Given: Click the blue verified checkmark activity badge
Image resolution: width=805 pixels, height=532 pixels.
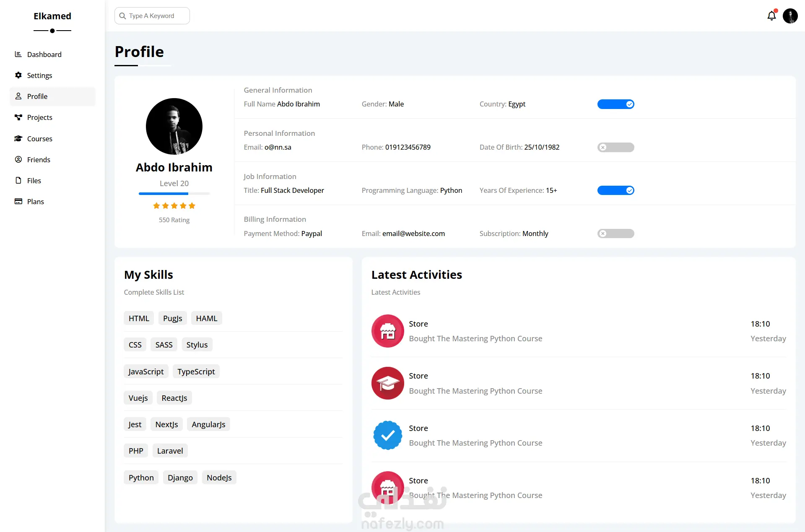Looking at the screenshot, I should point(387,435).
